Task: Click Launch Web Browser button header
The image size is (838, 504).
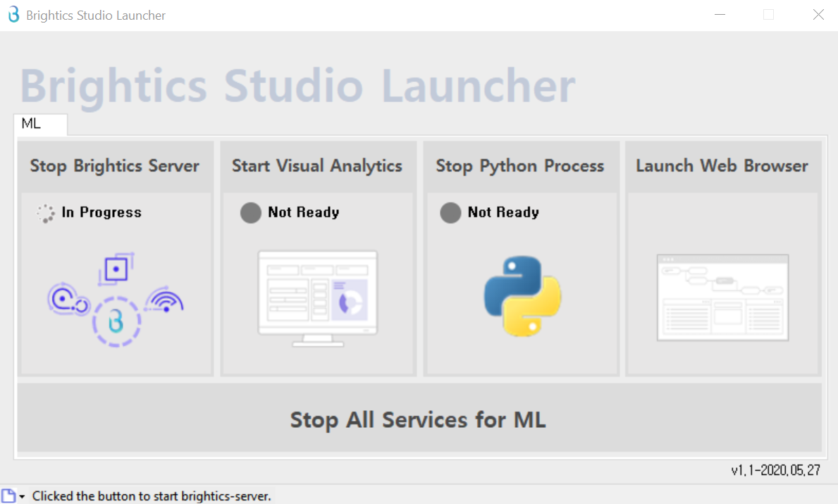Action: point(722,166)
